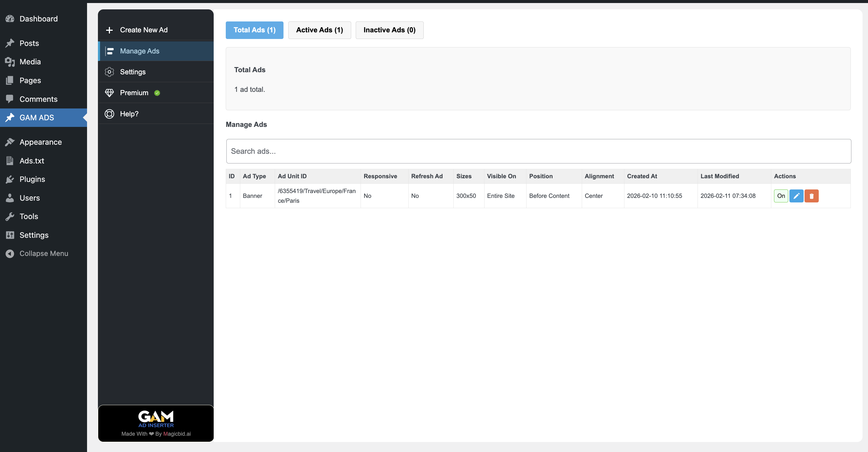The height and width of the screenshot is (452, 868).
Task: Click the Dashboard gauge icon
Action: coord(10,19)
